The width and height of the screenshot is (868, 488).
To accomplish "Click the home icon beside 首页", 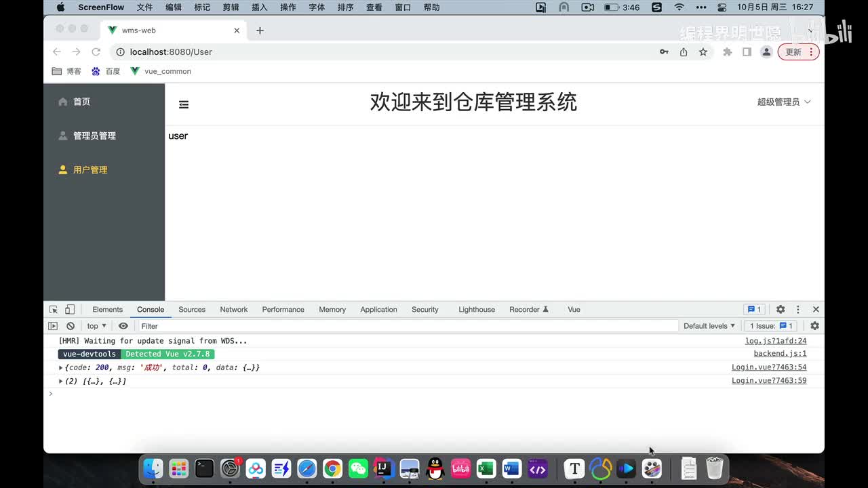I will (x=63, y=102).
